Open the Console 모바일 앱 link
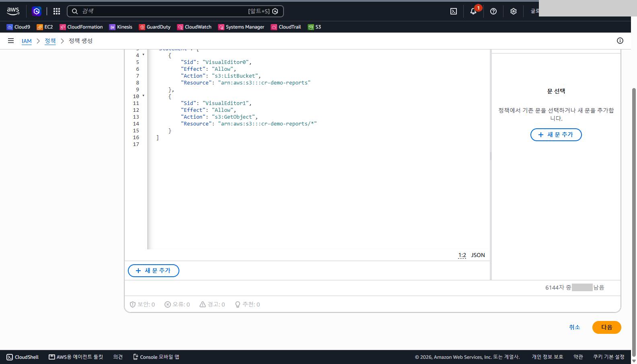This screenshot has height=364, width=637. pyautogui.click(x=156, y=357)
